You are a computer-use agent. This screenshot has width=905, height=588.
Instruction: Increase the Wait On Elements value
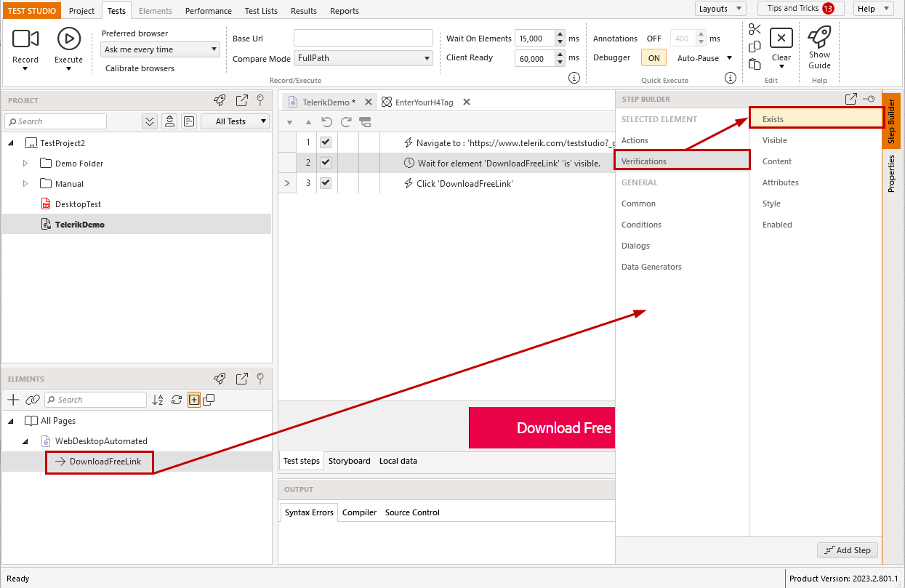pos(560,34)
